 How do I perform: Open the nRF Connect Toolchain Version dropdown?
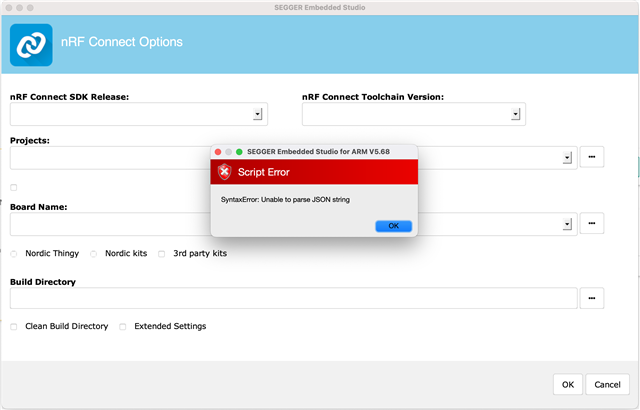pyautogui.click(x=516, y=114)
